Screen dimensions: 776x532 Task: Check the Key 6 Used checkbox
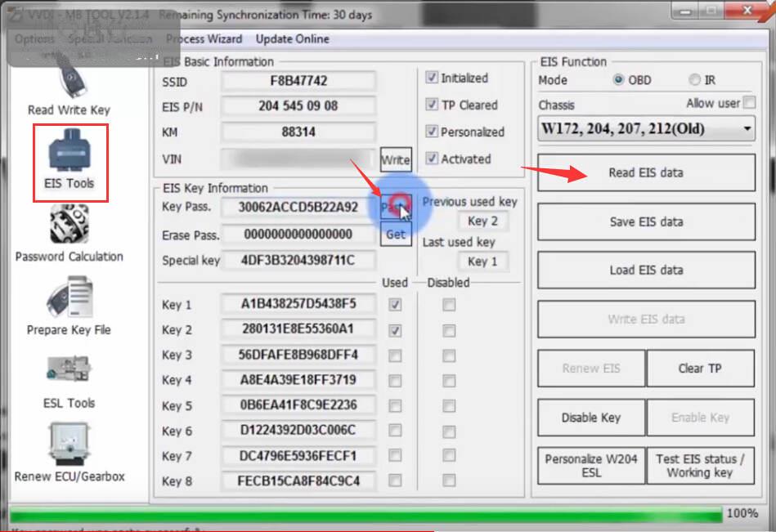(395, 431)
